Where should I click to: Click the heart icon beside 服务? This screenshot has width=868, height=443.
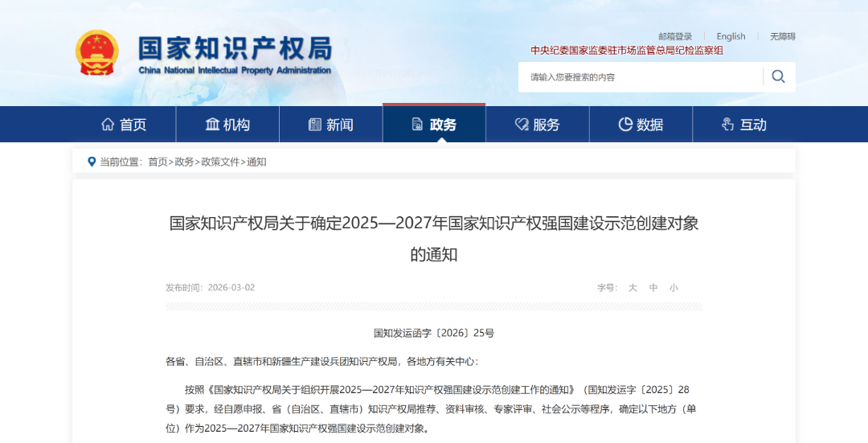point(522,124)
